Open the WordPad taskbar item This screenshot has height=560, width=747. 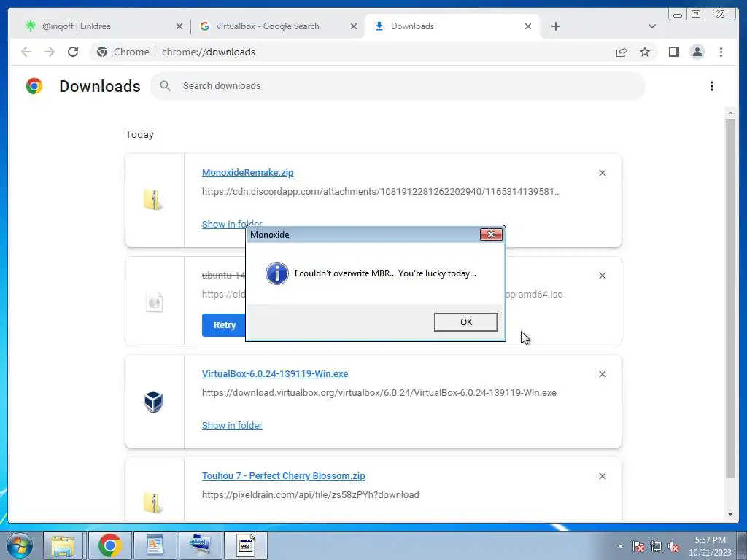pyautogui.click(x=155, y=545)
